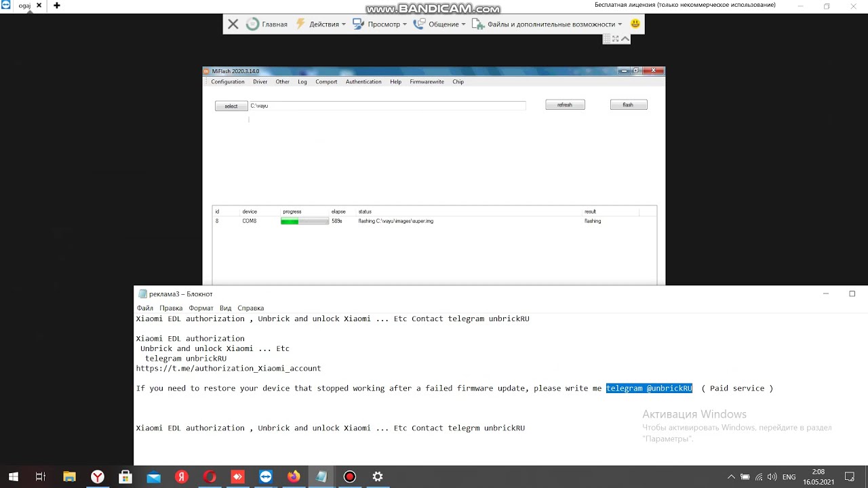Click the Notepad document icon in title bar
868x488 pixels.
coord(142,294)
